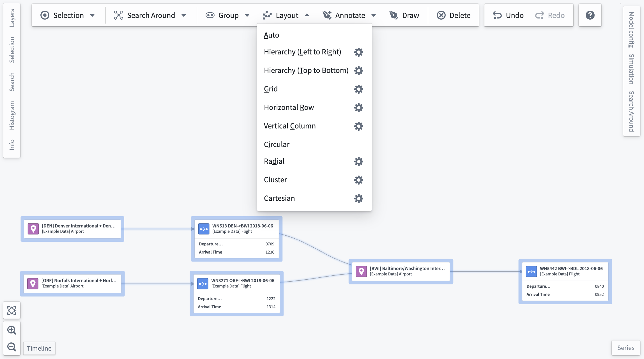Open the help question mark icon
This screenshot has width=644, height=359.
590,15
